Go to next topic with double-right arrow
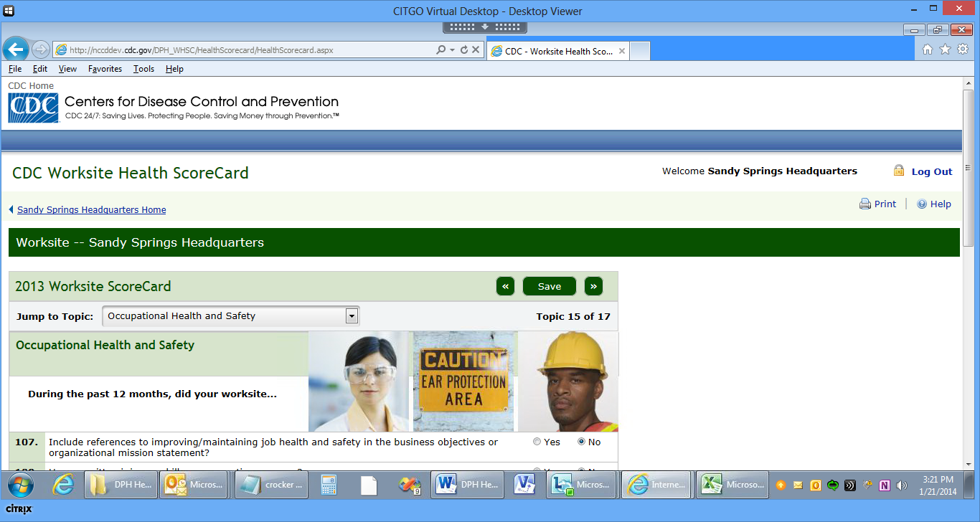The width and height of the screenshot is (980, 522). tap(593, 286)
